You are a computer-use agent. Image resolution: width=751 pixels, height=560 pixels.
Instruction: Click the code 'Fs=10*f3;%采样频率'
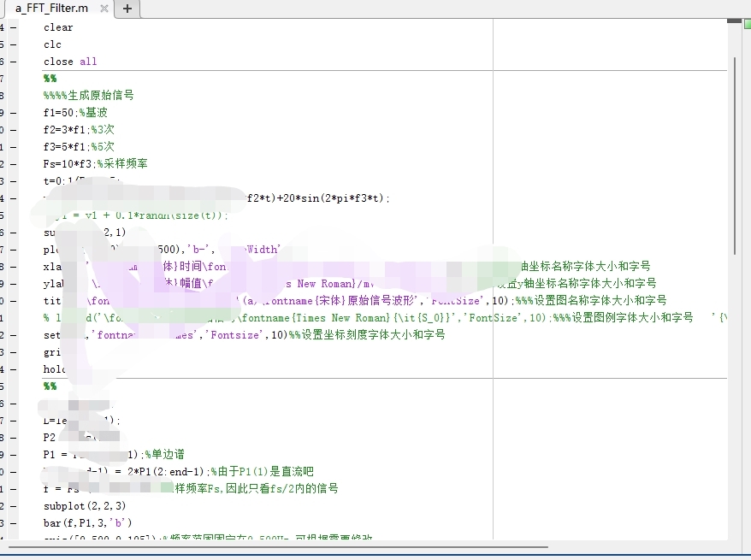click(x=95, y=163)
